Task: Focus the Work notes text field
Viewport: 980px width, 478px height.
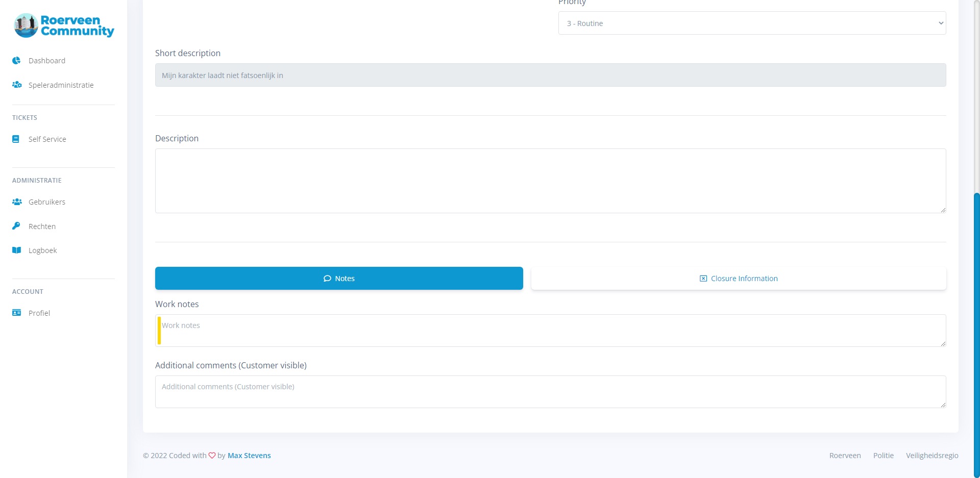Action: click(x=550, y=331)
